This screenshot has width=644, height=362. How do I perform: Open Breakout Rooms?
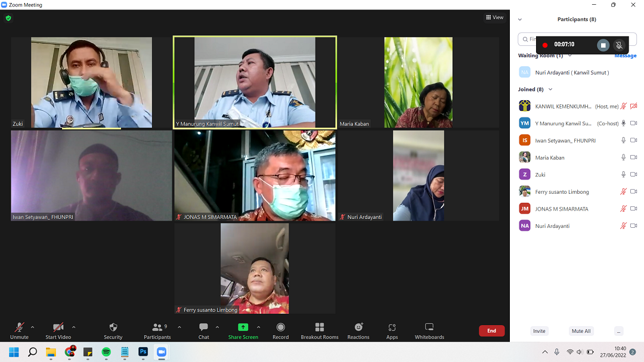pos(319,327)
